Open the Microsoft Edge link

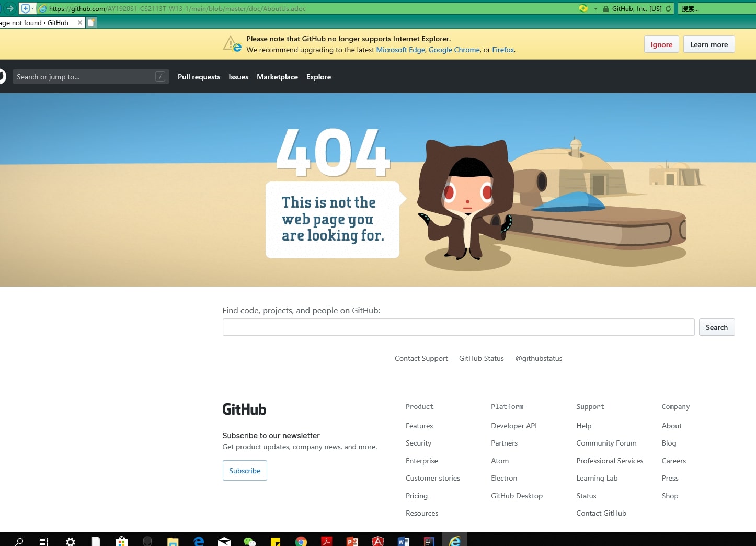[400, 50]
